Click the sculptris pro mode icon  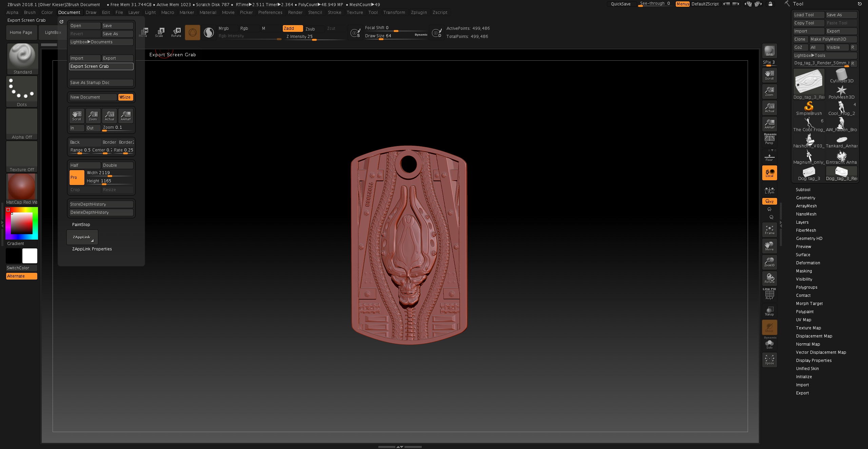tap(193, 33)
